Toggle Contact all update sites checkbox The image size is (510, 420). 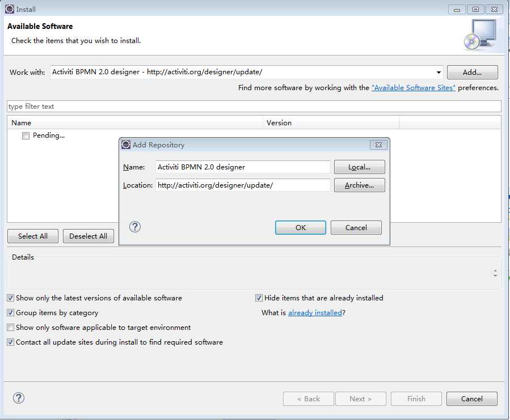(11, 342)
